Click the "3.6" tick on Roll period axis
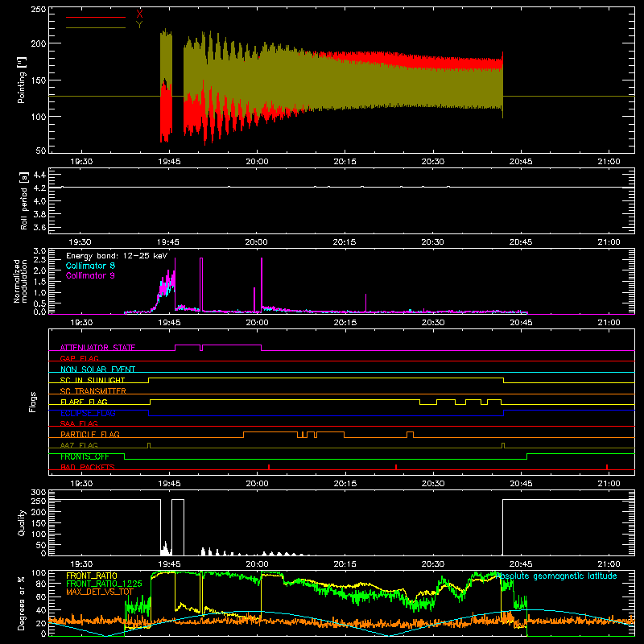This screenshot has height=644, width=644. click(39, 227)
